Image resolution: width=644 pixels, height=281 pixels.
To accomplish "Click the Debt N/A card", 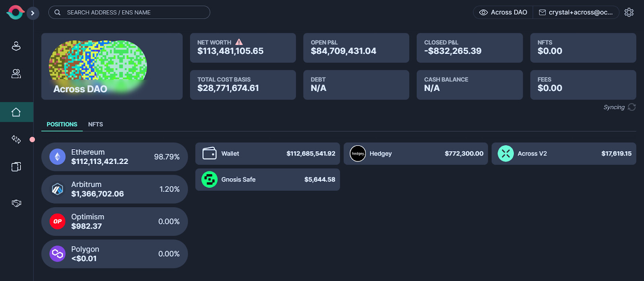I will [x=356, y=85].
